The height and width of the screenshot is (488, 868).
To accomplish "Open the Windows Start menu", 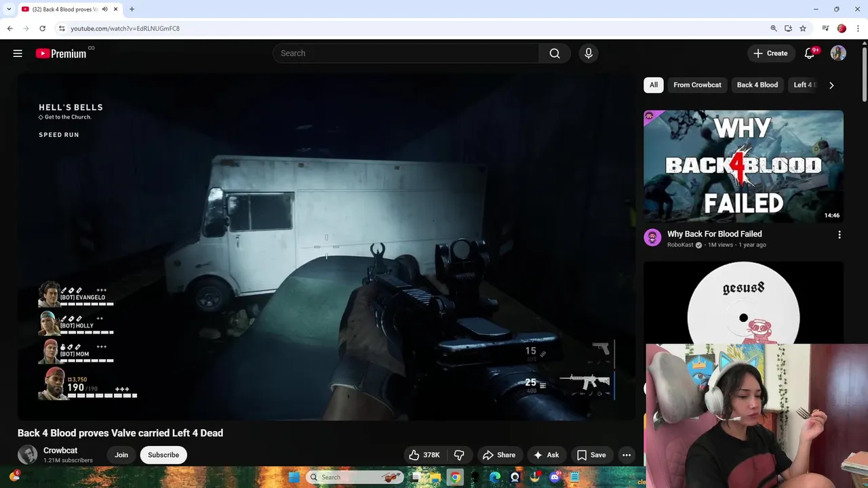I will (x=294, y=477).
